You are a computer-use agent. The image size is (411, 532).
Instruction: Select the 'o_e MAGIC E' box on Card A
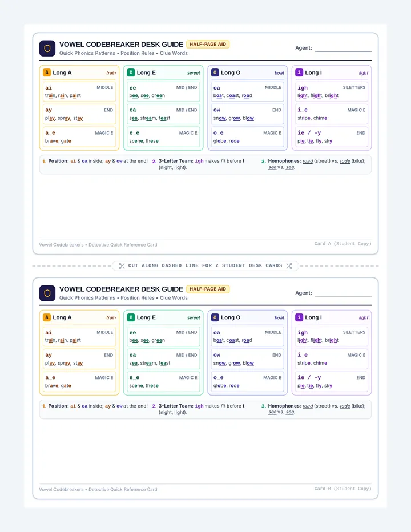tap(247, 137)
